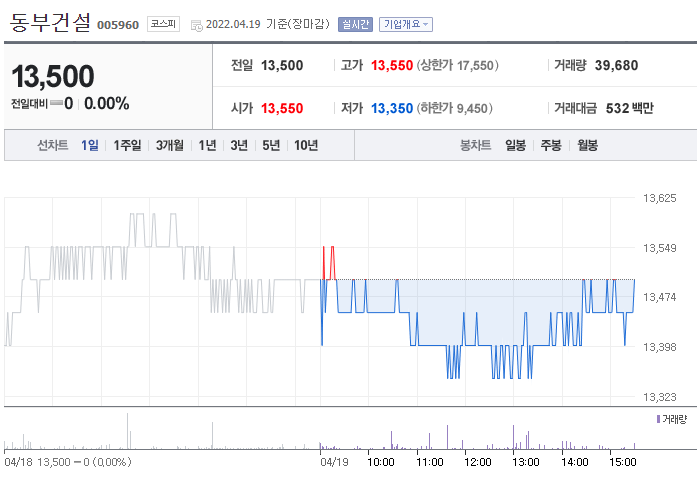Click the 13:00 time axis label

coord(525,462)
